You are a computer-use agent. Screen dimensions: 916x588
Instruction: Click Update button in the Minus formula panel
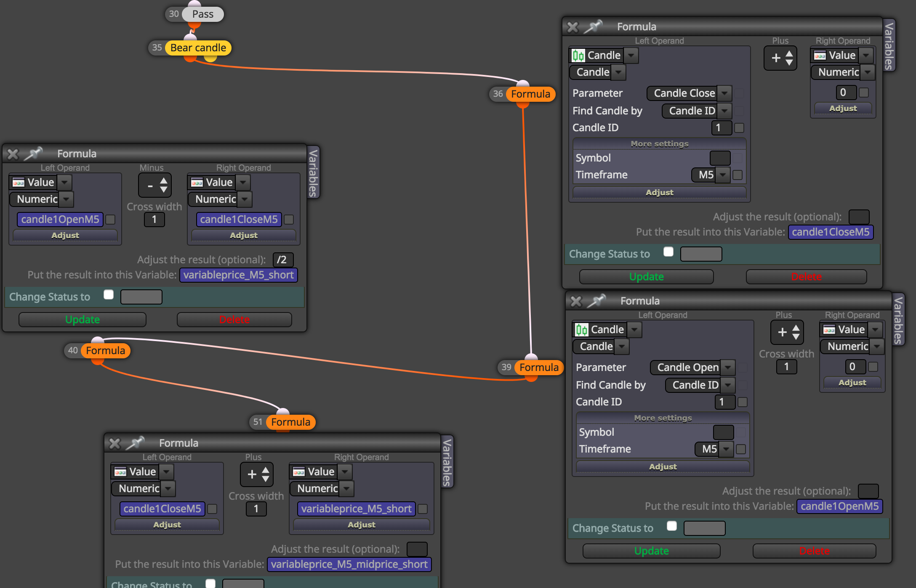(83, 320)
